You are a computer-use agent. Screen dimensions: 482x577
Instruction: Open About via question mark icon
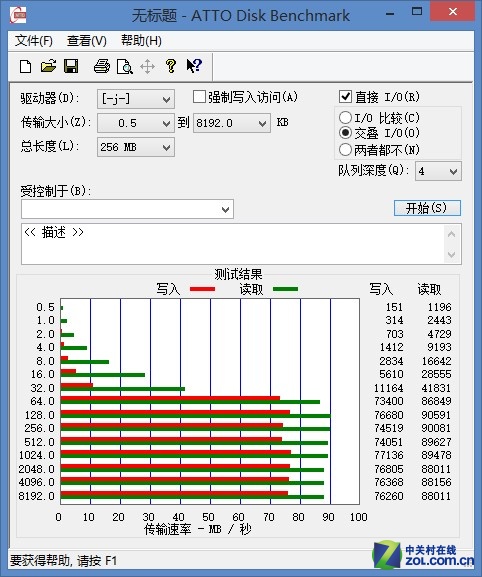pyautogui.click(x=170, y=66)
